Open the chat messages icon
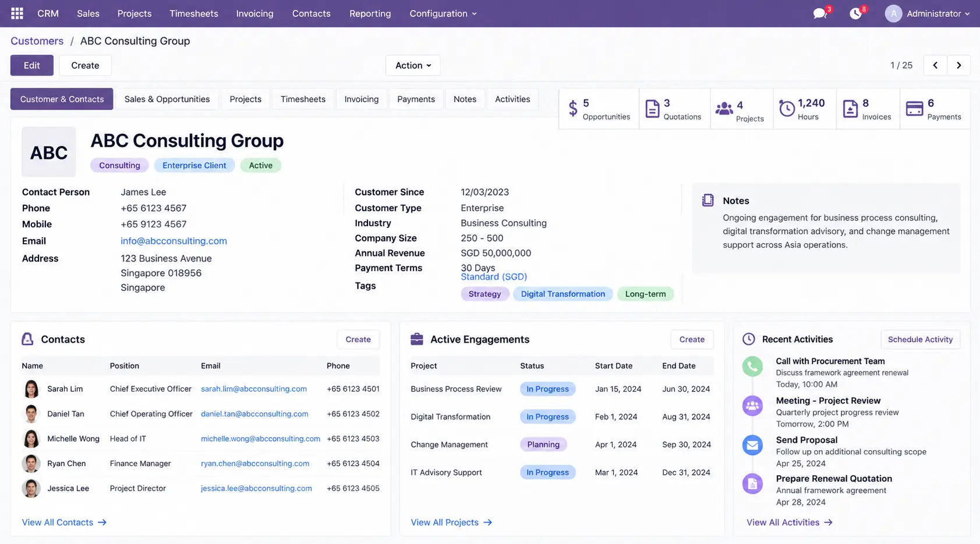Image resolution: width=980 pixels, height=544 pixels. [x=820, y=13]
